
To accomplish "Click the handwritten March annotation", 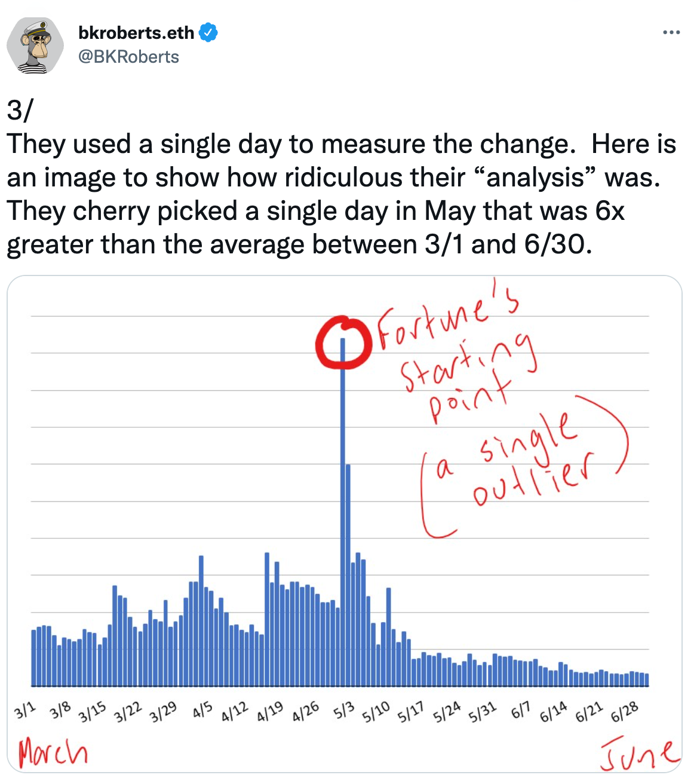I will coord(53,752).
